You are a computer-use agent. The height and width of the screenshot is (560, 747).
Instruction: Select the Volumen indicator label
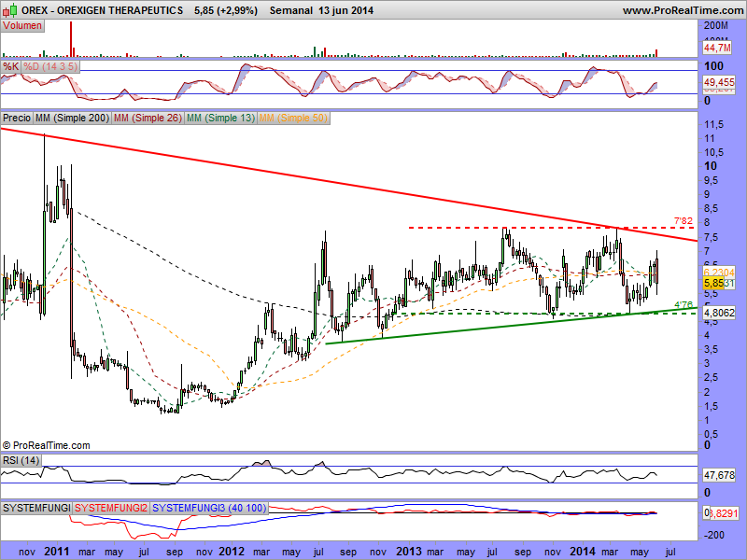click(22, 26)
